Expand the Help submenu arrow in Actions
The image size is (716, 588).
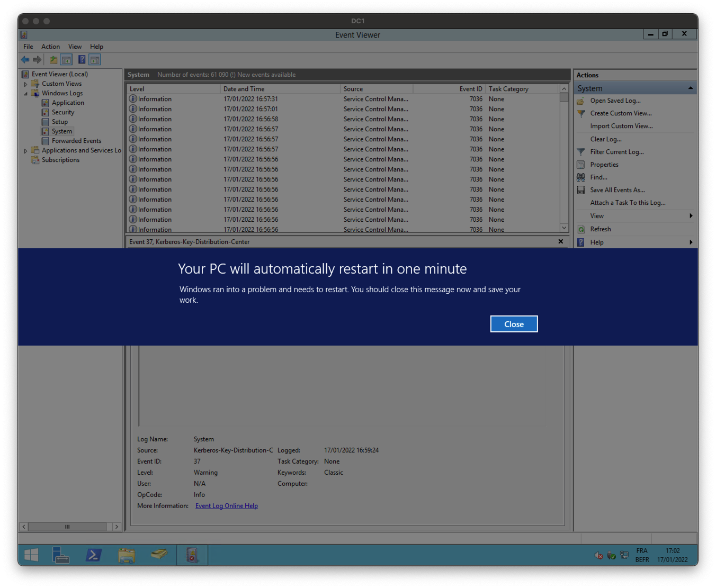(691, 242)
